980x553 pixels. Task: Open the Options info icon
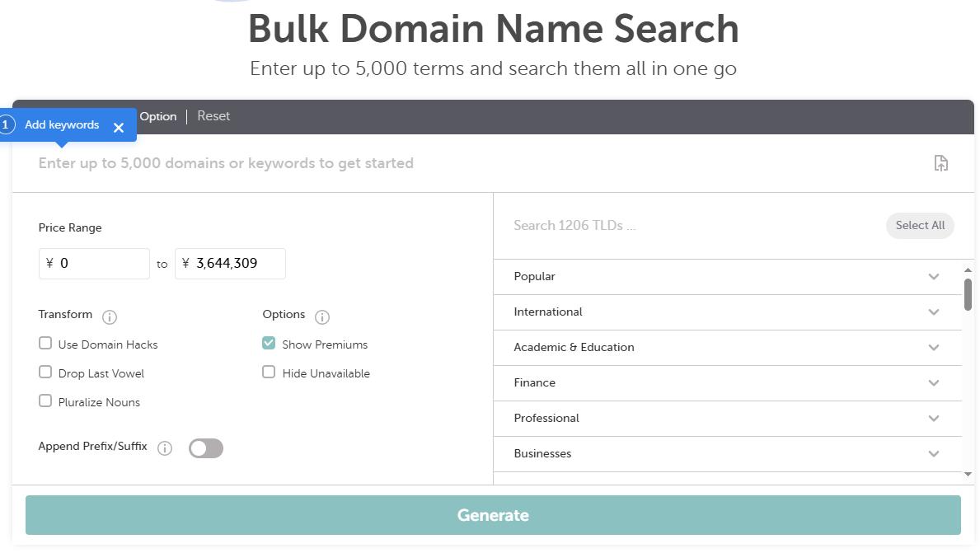(x=322, y=316)
